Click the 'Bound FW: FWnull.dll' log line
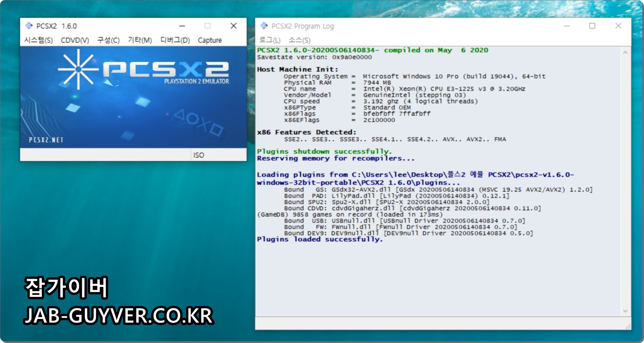 pyautogui.click(x=401, y=227)
